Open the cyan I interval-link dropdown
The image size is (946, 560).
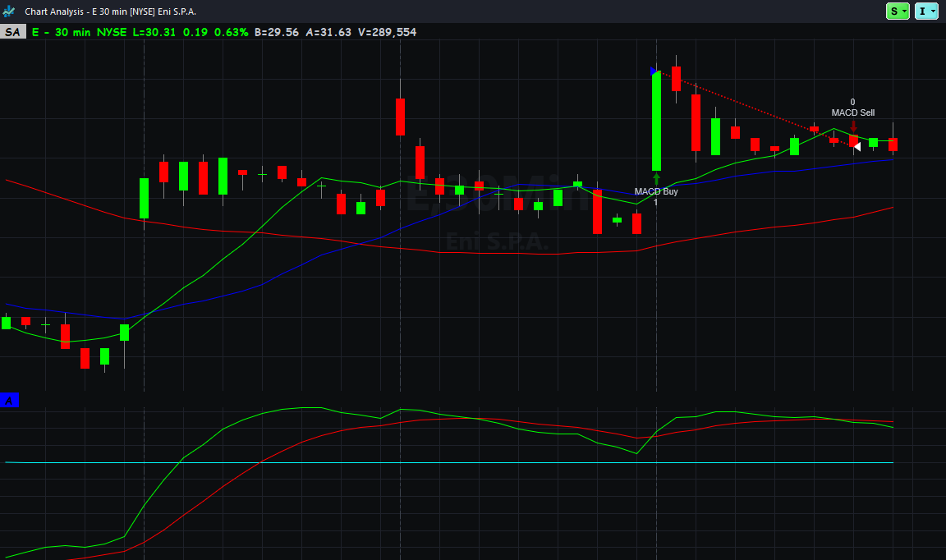pyautogui.click(x=926, y=11)
